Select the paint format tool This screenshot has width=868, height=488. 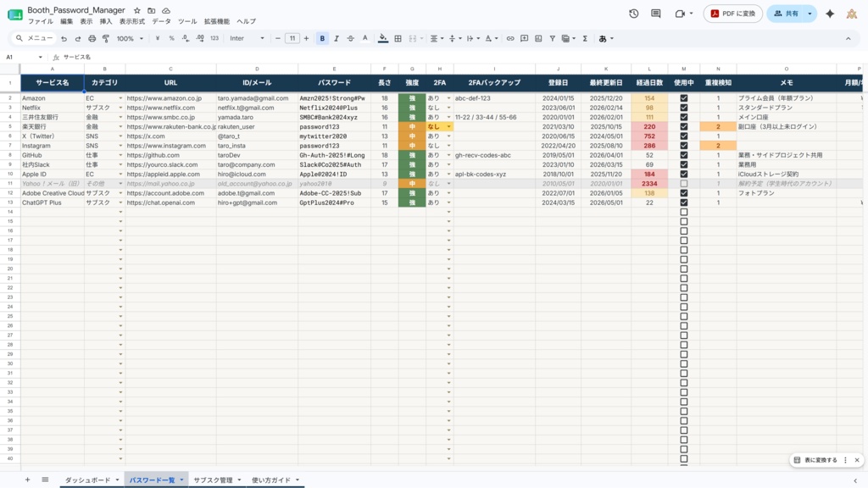pos(106,39)
